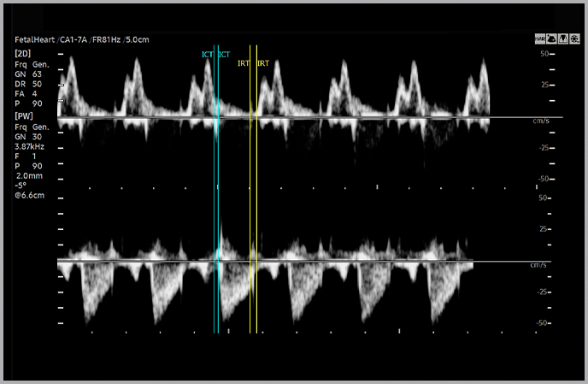Select the right yellow IRT label

coord(263,63)
